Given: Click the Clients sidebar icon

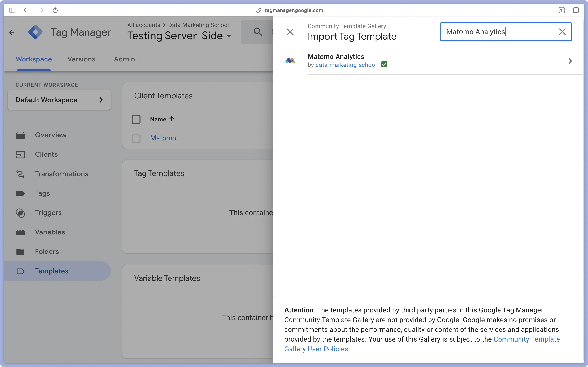Looking at the screenshot, I should [20, 154].
